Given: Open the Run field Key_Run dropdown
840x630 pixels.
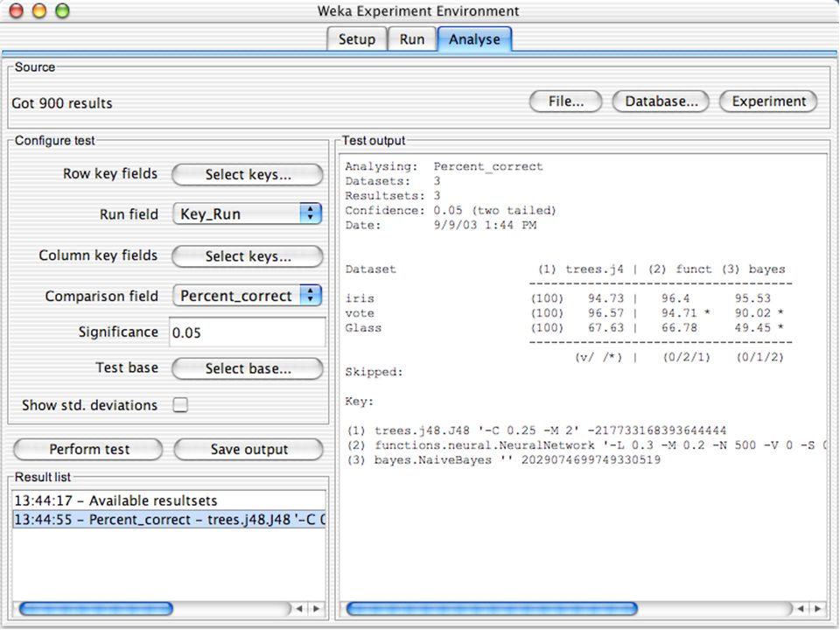Looking at the screenshot, I should point(248,213).
